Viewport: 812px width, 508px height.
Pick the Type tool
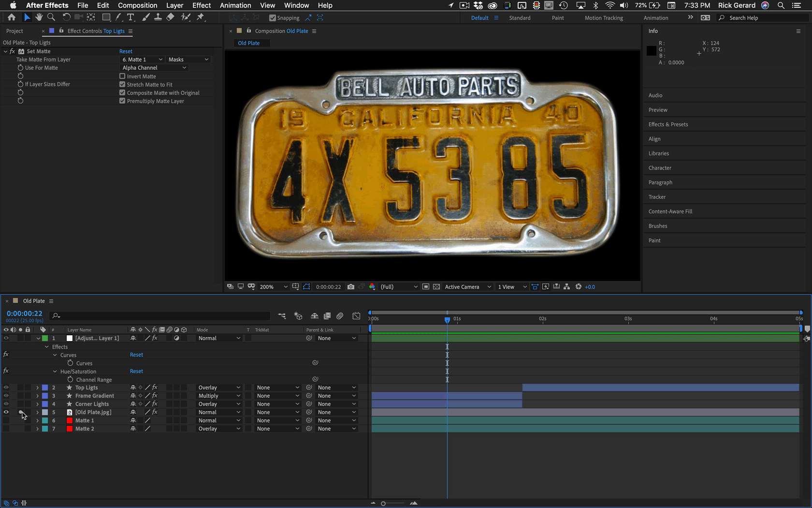tap(130, 17)
